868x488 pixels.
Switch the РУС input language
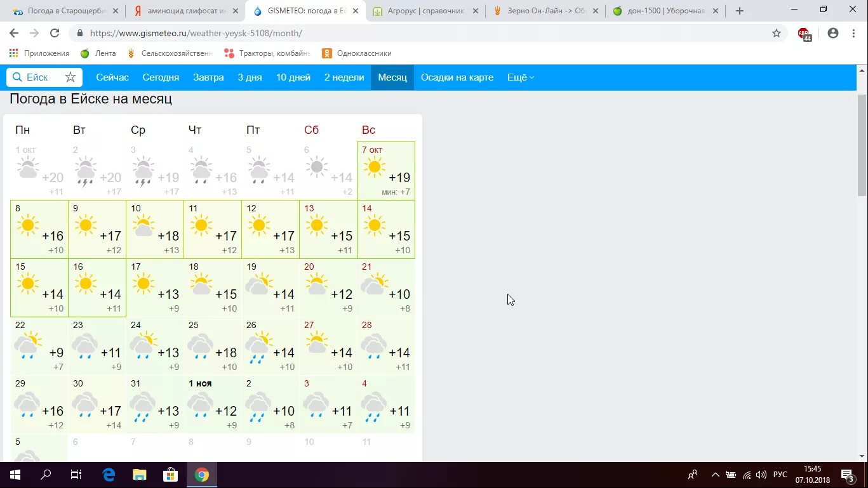coord(780,475)
